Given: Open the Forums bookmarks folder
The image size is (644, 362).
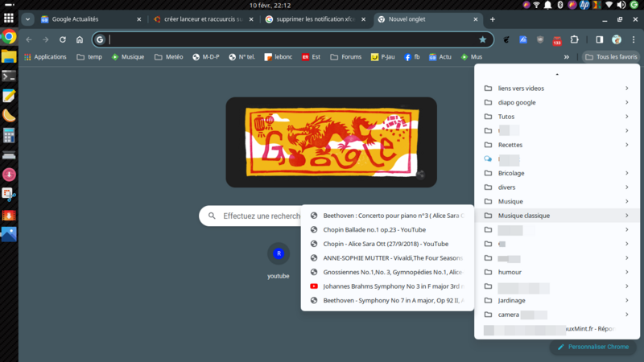Looking at the screenshot, I should [x=346, y=57].
